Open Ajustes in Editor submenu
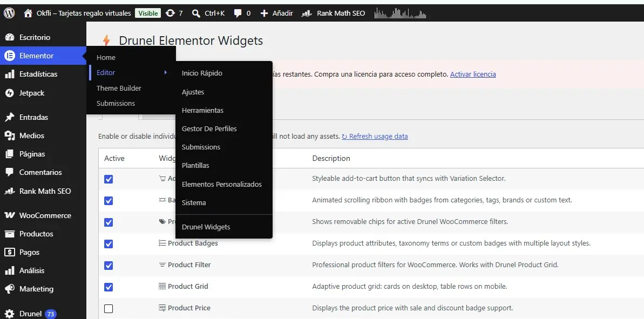Screen dimensions: 644x319 point(193,92)
